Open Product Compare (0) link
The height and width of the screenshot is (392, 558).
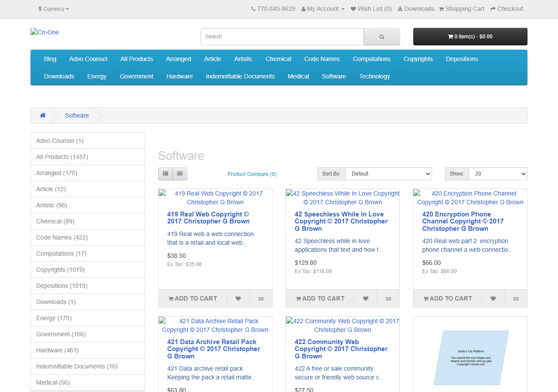click(252, 174)
